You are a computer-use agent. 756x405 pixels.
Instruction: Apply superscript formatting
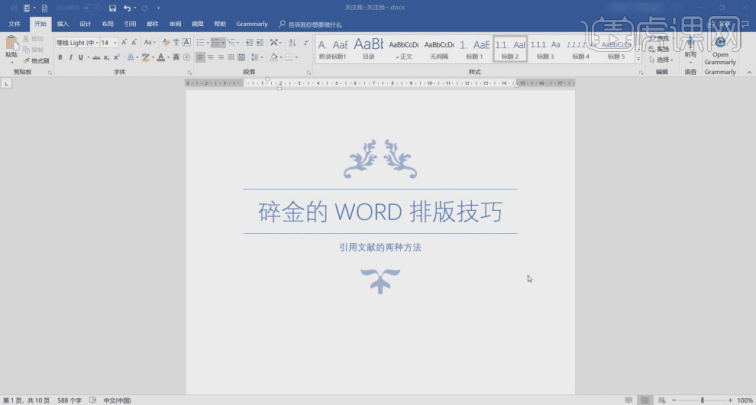coord(117,57)
